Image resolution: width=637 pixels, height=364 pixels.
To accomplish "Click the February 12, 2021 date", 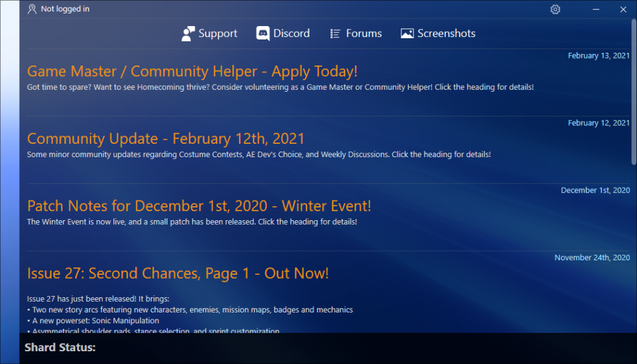I will pyautogui.click(x=598, y=123).
